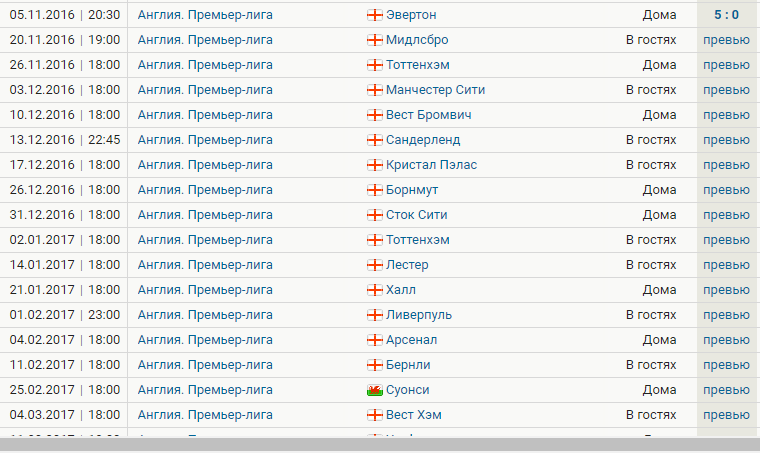Viewport: 760px width, 453px height.
Task: Click the flag icon beside Кристал Пэлас
Action: coord(375,165)
